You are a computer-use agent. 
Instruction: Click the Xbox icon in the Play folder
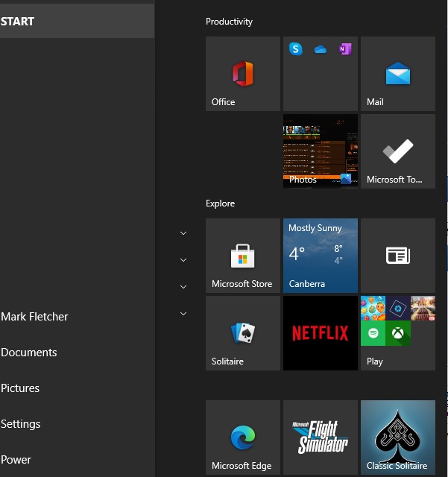(398, 333)
